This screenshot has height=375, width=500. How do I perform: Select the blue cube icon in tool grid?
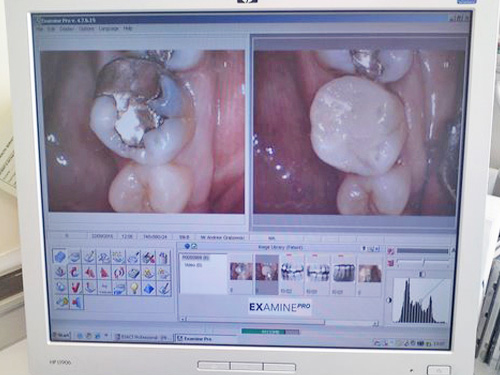60,257
